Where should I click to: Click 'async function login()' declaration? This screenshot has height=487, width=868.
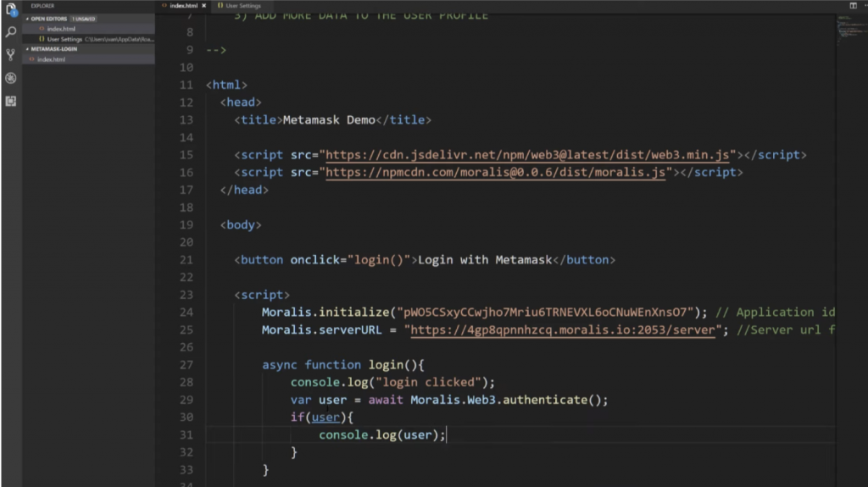pos(343,365)
